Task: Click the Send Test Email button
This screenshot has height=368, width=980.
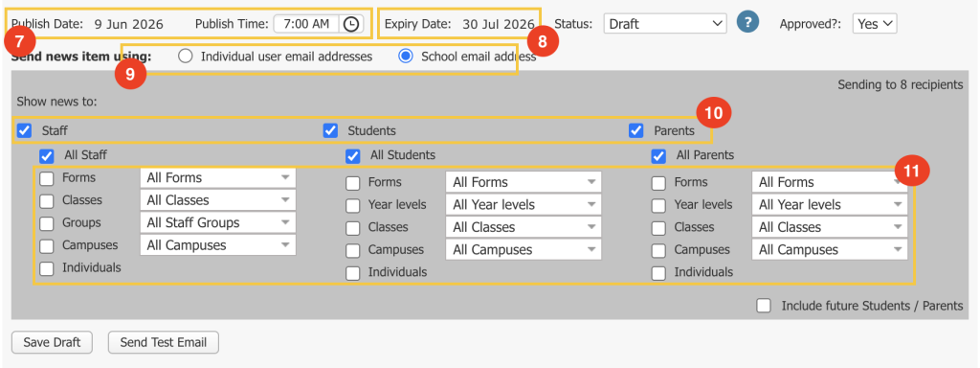Action: click(x=164, y=342)
